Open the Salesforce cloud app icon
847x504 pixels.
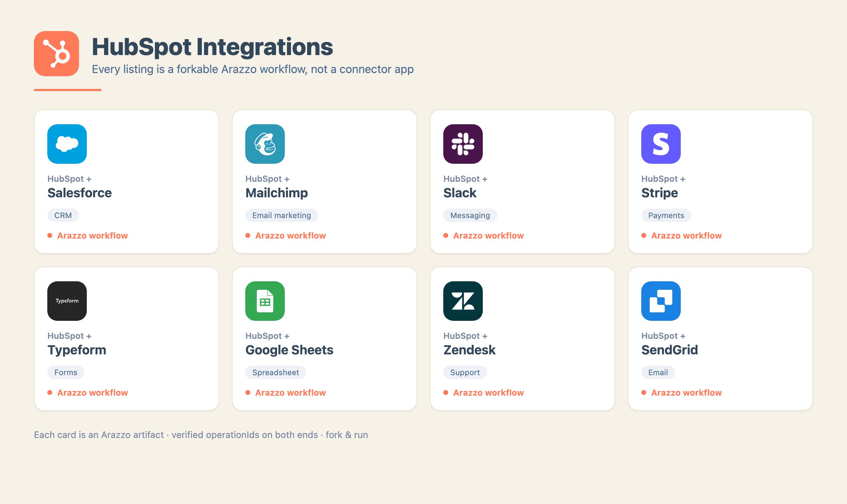[x=67, y=144]
